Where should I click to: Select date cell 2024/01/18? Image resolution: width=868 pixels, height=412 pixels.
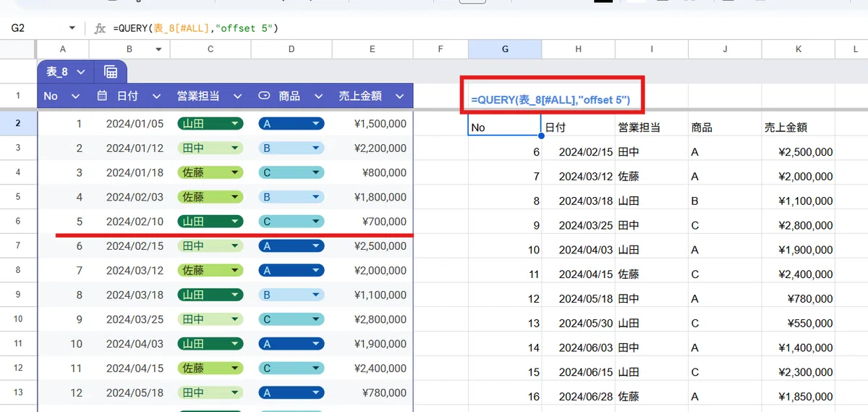[129, 173]
